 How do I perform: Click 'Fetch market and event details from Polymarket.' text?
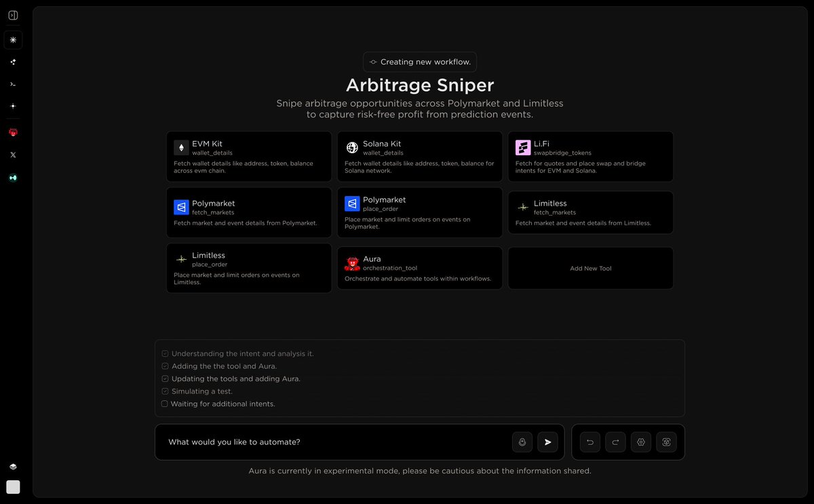coord(246,223)
